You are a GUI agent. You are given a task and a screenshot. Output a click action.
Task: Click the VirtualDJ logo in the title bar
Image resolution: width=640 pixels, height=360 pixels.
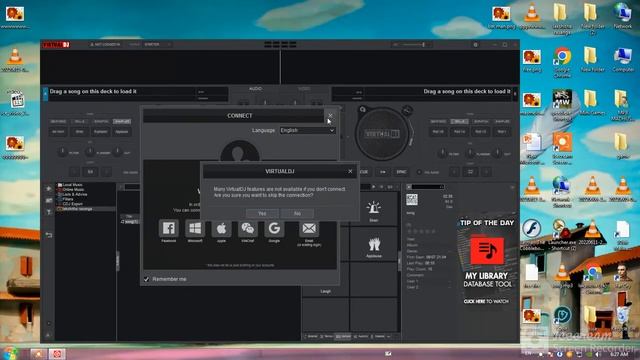56,44
